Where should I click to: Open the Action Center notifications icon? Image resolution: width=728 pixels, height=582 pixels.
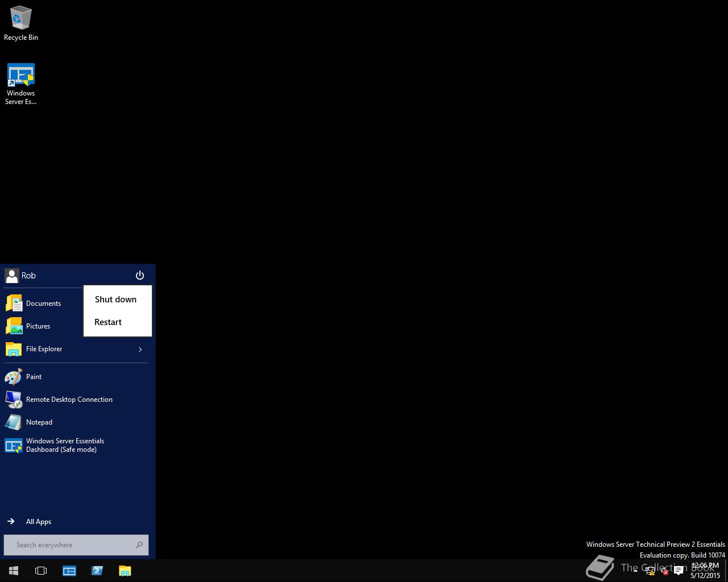679,571
